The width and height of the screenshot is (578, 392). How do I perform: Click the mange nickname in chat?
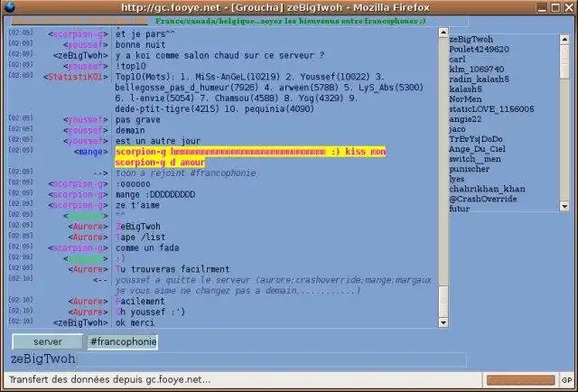90,152
